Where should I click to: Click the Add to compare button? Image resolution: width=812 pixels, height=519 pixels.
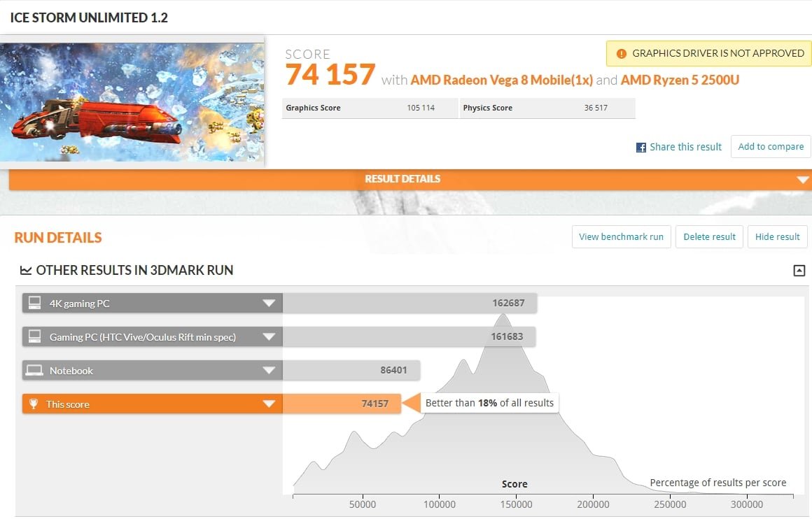pyautogui.click(x=771, y=146)
